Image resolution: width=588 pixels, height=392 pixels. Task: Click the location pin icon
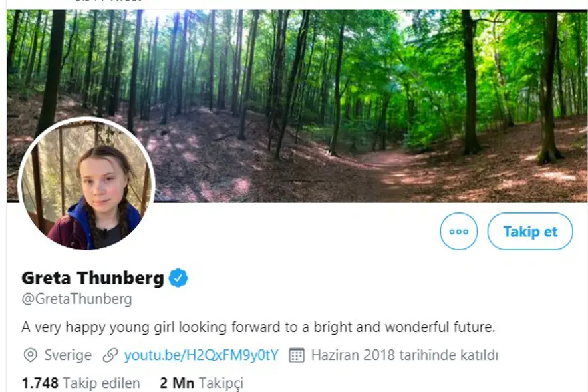click(x=30, y=355)
